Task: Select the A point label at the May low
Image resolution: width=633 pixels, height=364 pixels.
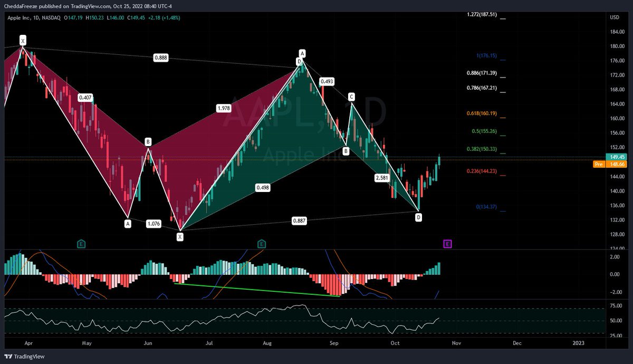Action: click(x=128, y=224)
